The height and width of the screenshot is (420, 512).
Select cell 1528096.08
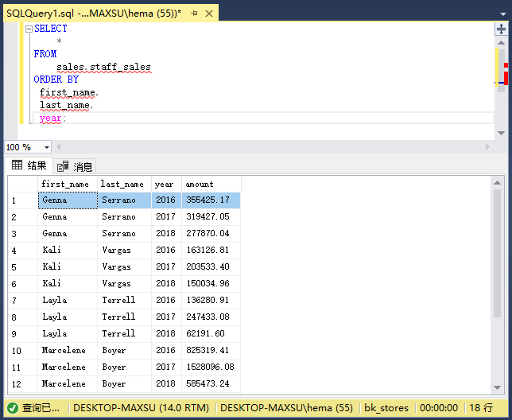[211, 367]
